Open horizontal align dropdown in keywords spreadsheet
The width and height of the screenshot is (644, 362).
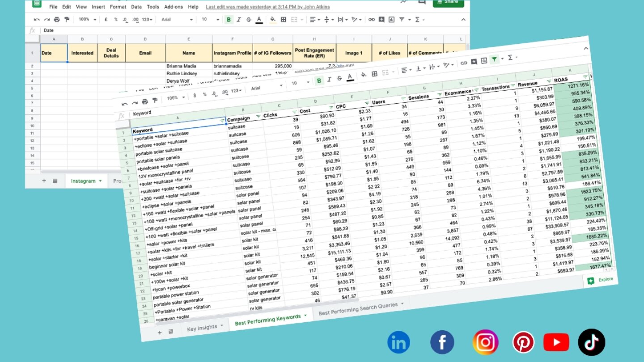(407, 70)
